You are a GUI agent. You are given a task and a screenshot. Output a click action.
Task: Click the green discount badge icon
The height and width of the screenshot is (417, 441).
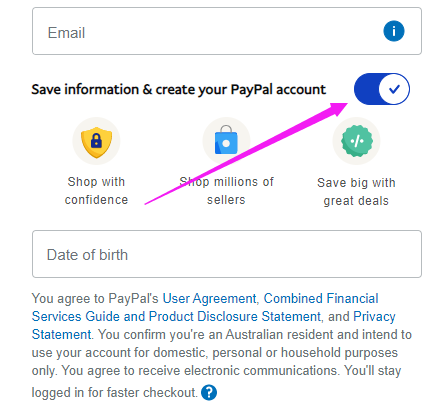[357, 141]
